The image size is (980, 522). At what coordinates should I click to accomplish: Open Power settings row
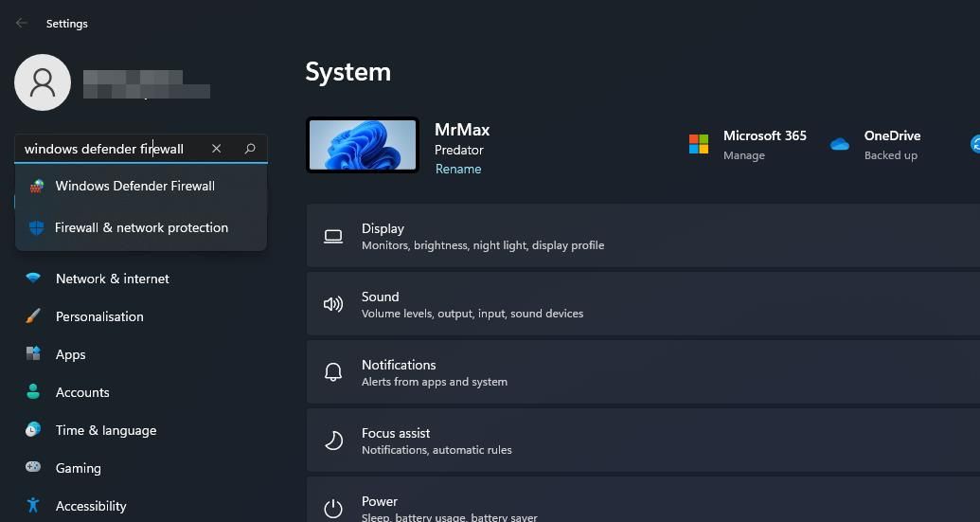[x=644, y=502]
